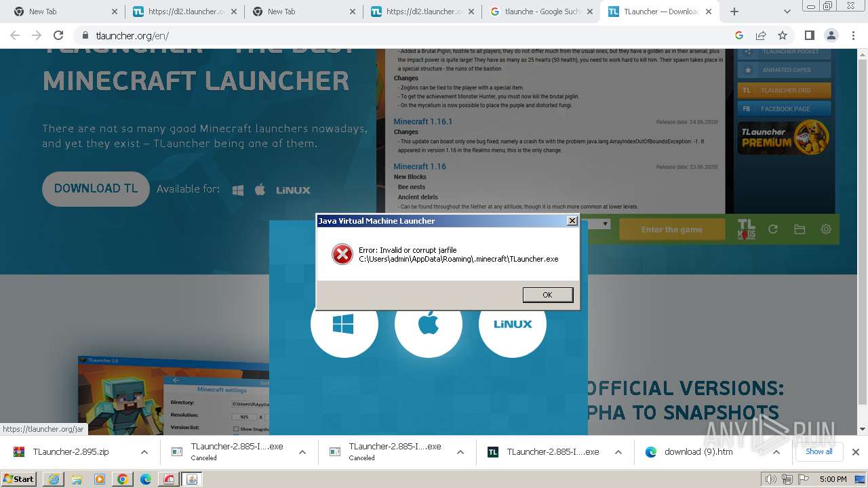This screenshot has width=868, height=488.
Task: Go forward in browser history
Action: coord(37,36)
